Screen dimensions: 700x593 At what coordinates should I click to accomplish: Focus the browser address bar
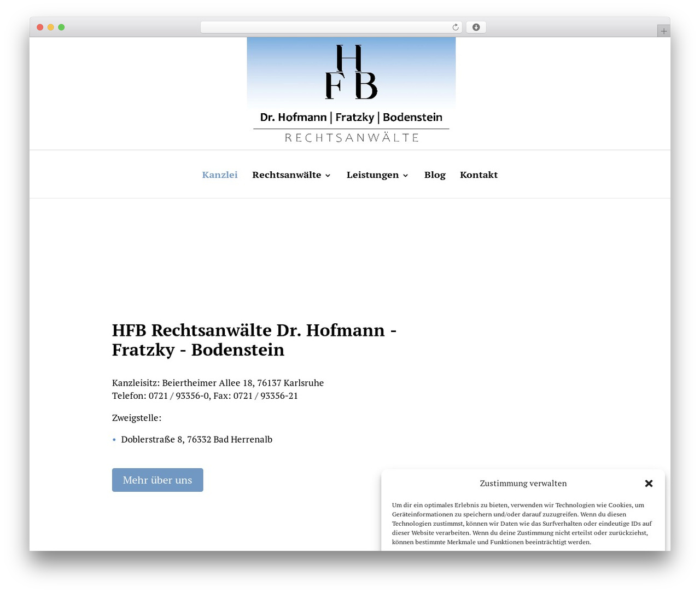coord(331,27)
